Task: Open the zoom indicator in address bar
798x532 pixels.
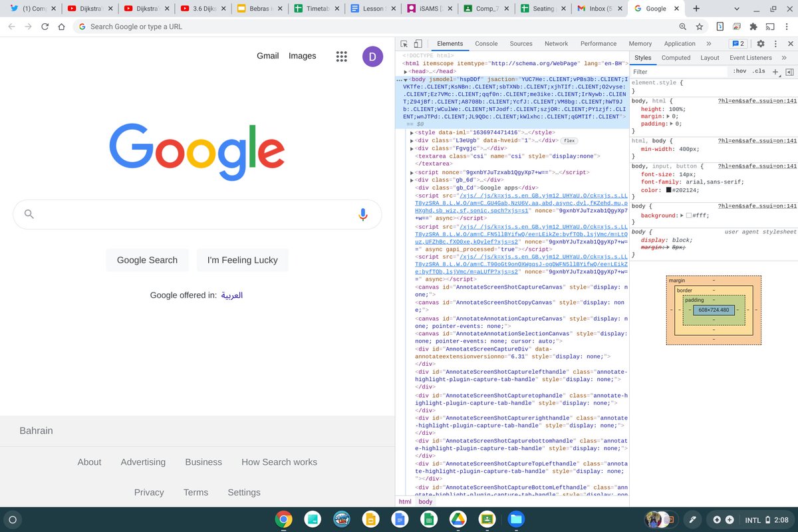Action: tap(683, 27)
